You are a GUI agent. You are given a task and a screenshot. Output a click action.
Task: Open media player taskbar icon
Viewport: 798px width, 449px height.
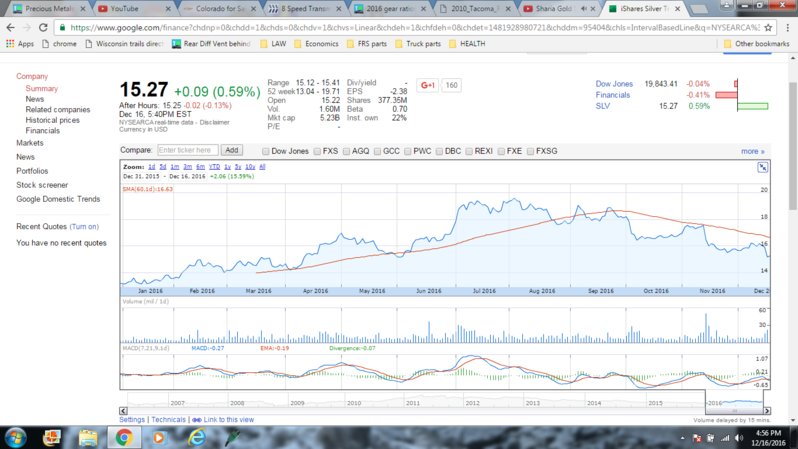pyautogui.click(x=159, y=437)
